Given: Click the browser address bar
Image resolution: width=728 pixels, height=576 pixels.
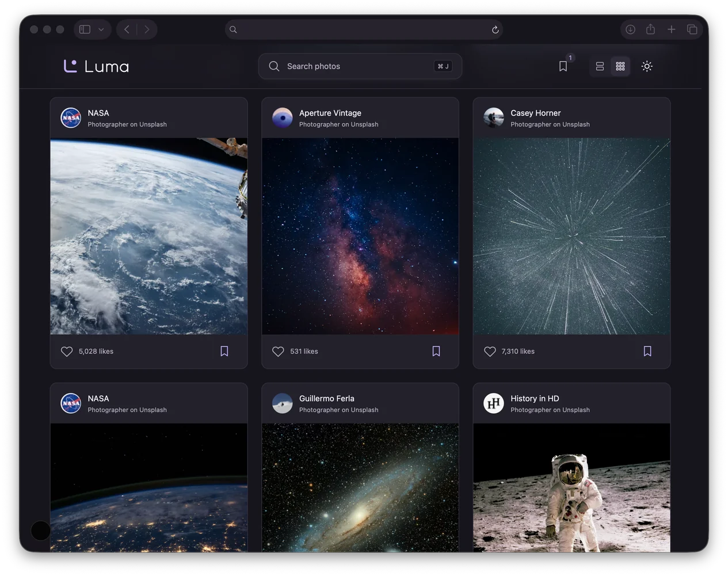Looking at the screenshot, I should [x=364, y=29].
